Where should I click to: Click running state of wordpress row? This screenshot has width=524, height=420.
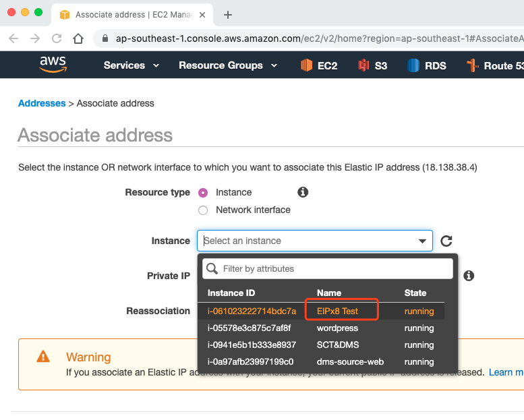coord(419,328)
